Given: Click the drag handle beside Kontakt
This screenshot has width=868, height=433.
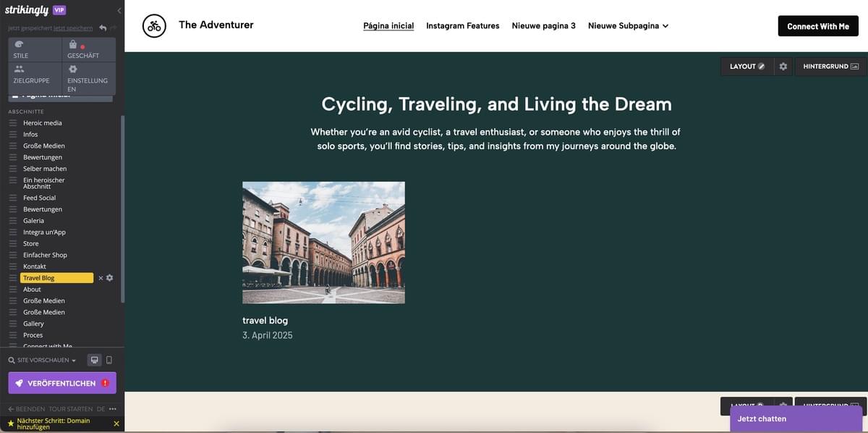Looking at the screenshot, I should tap(13, 266).
